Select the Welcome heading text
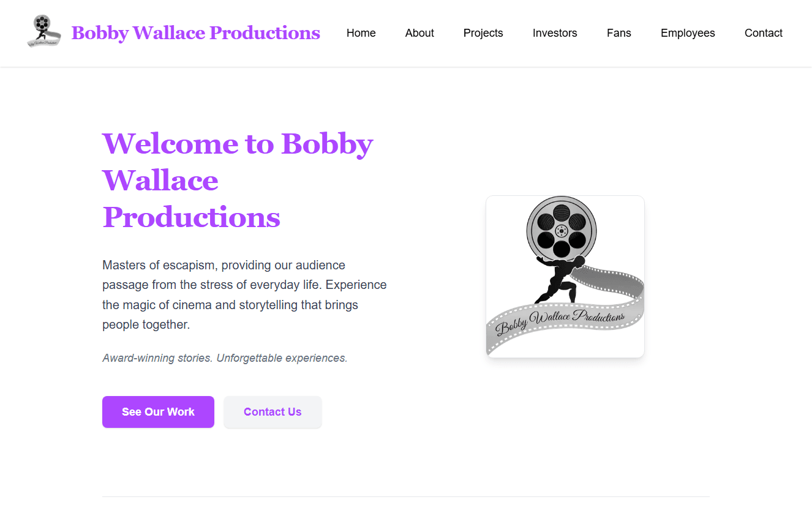The image size is (812, 505). [x=238, y=181]
